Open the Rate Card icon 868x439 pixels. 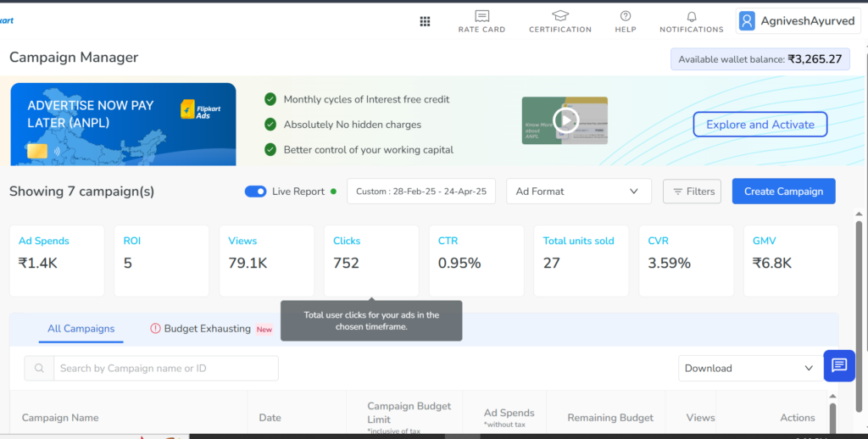pyautogui.click(x=481, y=16)
